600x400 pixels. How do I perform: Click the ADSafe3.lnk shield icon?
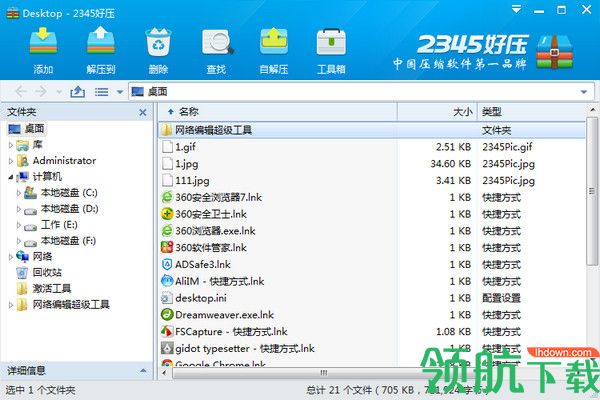coord(167,264)
